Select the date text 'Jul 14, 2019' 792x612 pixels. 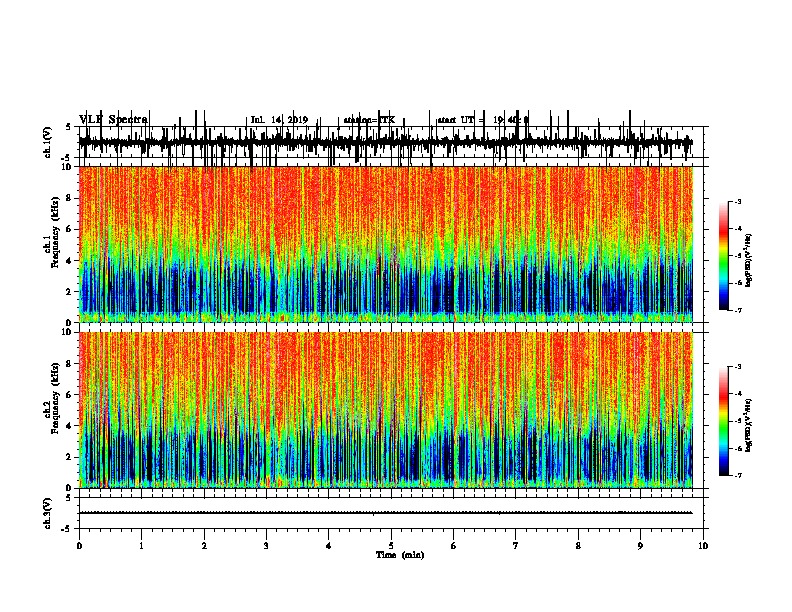[279, 120]
